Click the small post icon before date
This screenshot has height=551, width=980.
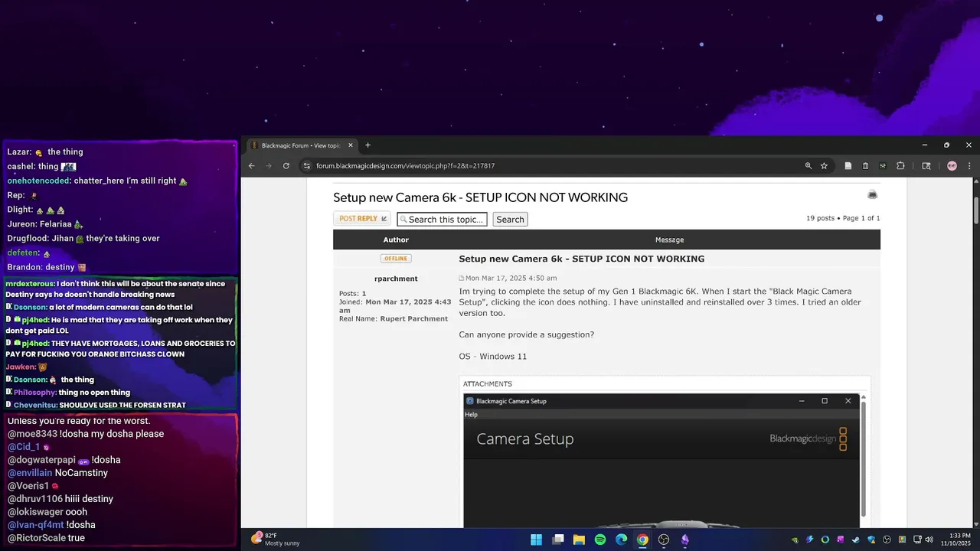click(462, 279)
